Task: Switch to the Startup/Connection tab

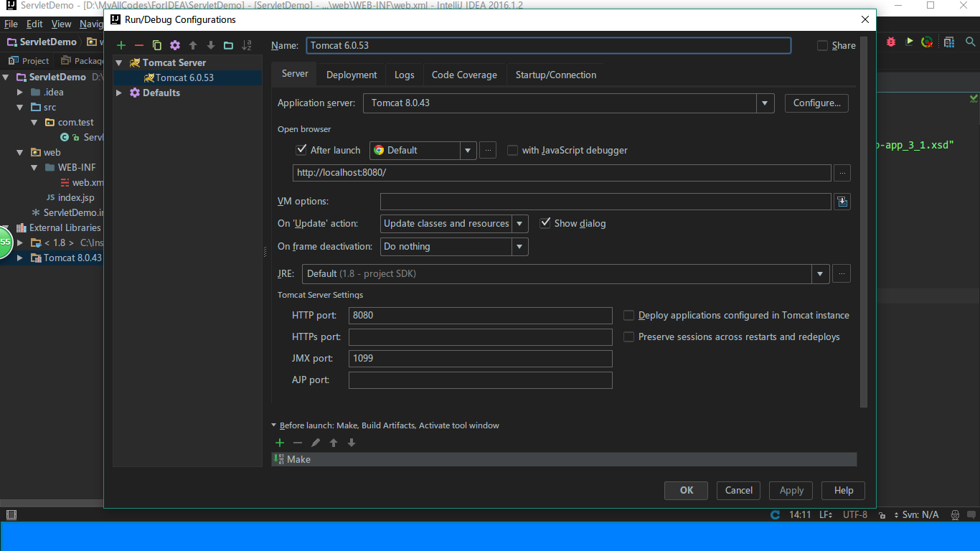Action: [x=556, y=75]
